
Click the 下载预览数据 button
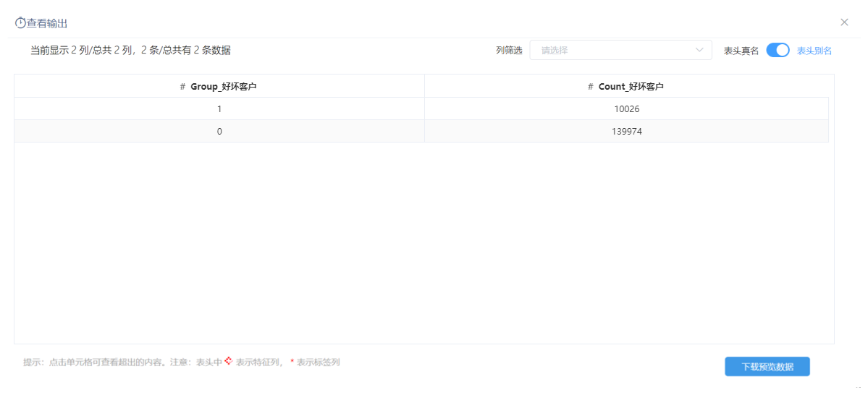pyautogui.click(x=767, y=367)
